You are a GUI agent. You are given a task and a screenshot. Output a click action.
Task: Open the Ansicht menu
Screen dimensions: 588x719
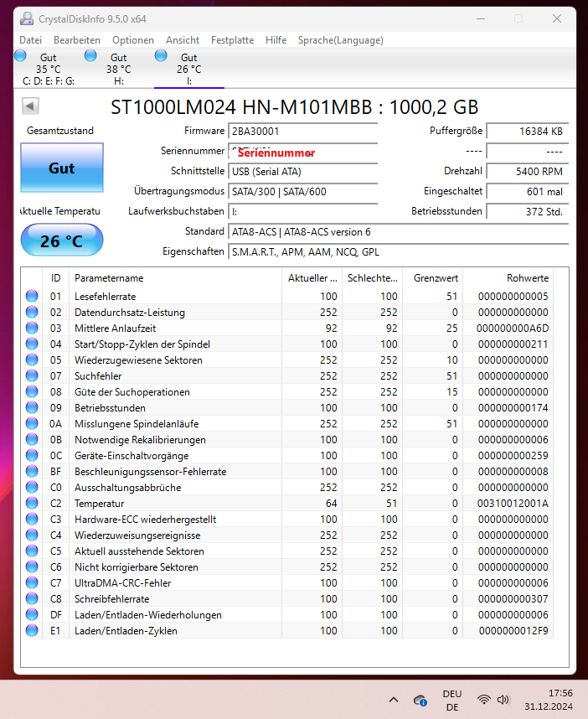coord(183,40)
